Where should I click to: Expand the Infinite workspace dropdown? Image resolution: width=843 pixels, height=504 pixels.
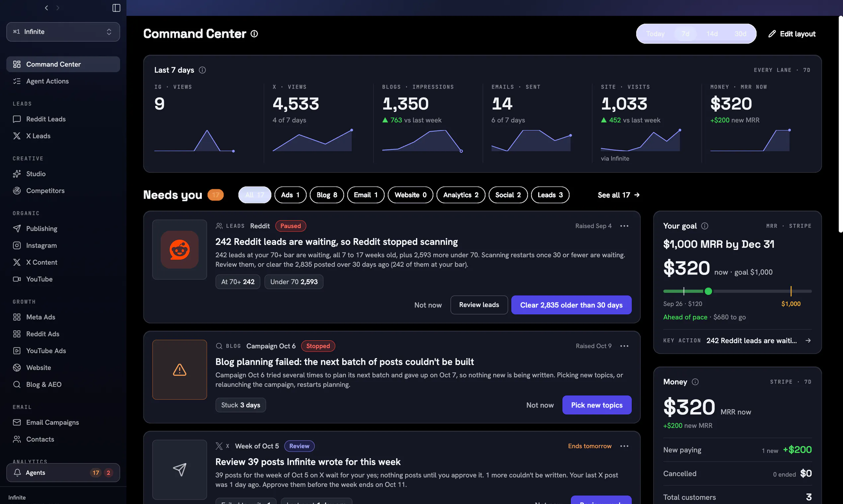click(63, 31)
